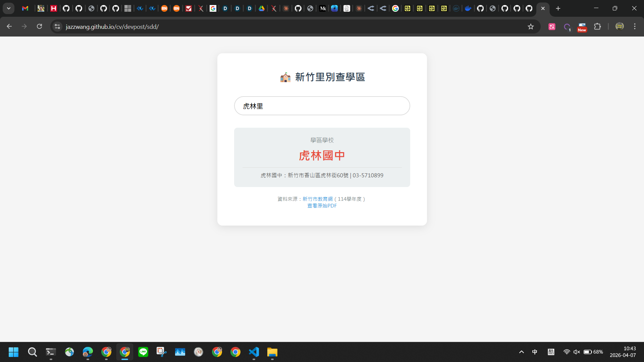Image resolution: width=644 pixels, height=362 pixels.
Task: Open a new browser tab
Action: pos(558,8)
